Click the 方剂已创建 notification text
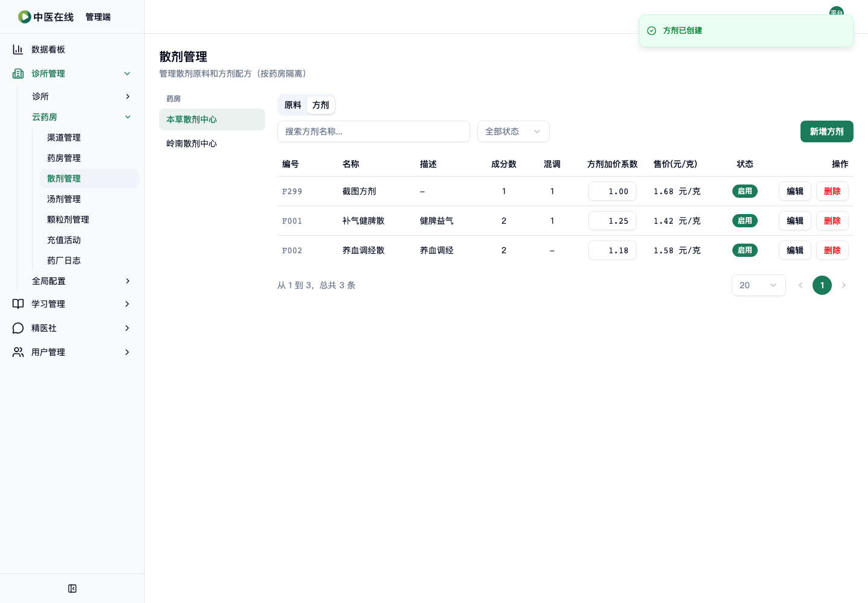 pos(682,31)
